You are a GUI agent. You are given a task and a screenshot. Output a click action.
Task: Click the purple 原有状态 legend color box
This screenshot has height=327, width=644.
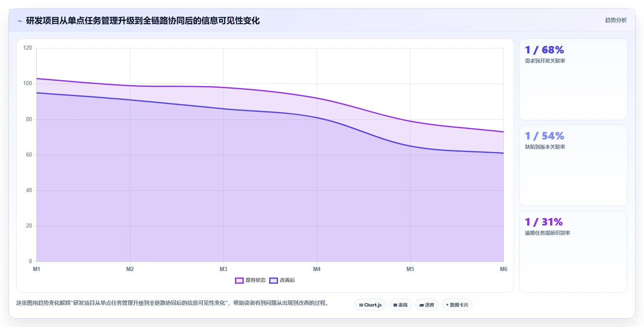(x=239, y=280)
